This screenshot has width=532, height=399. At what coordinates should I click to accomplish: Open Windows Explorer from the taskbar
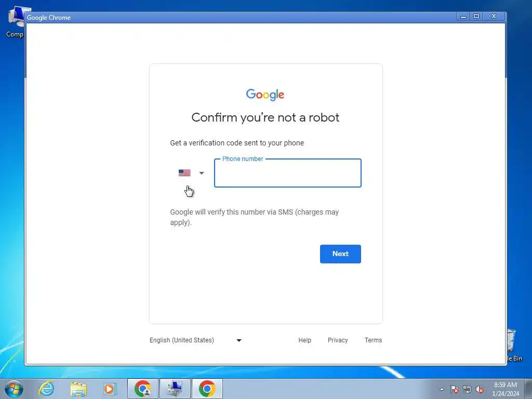point(78,389)
